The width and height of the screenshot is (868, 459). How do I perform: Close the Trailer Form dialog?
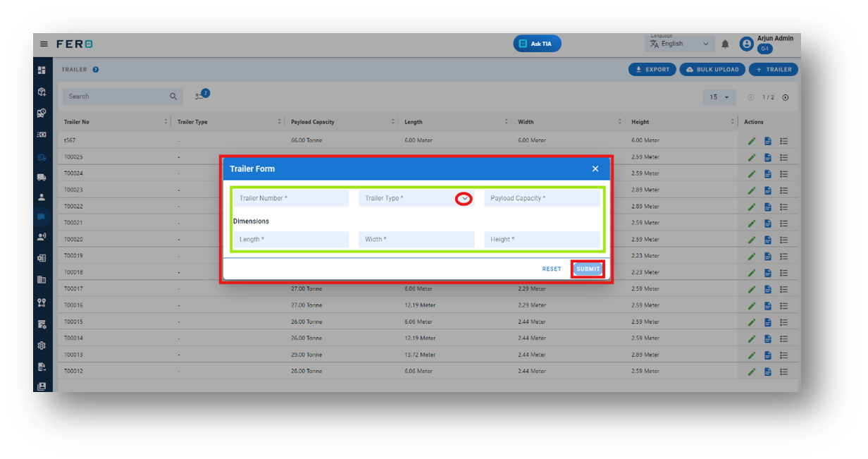click(x=595, y=169)
